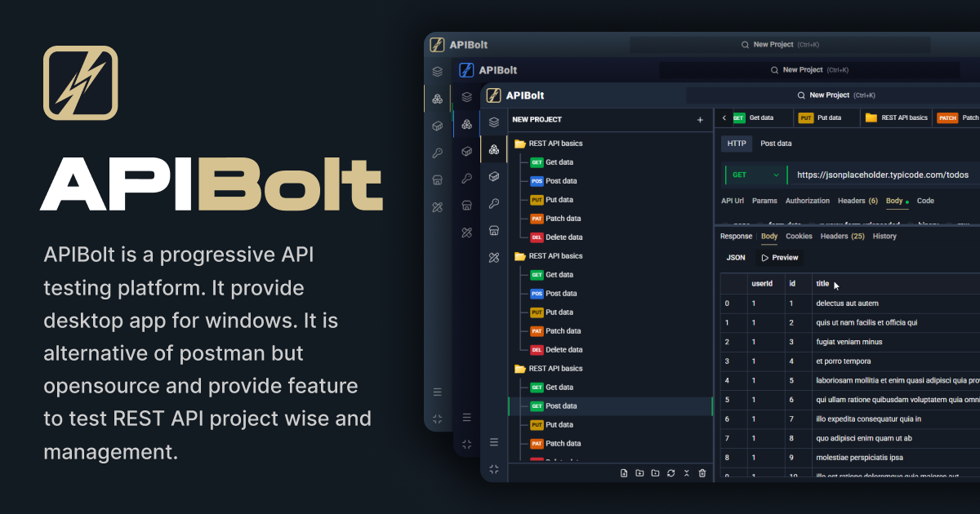
Task: Collapse the lowest REST API basics folder
Action: [x=548, y=369]
